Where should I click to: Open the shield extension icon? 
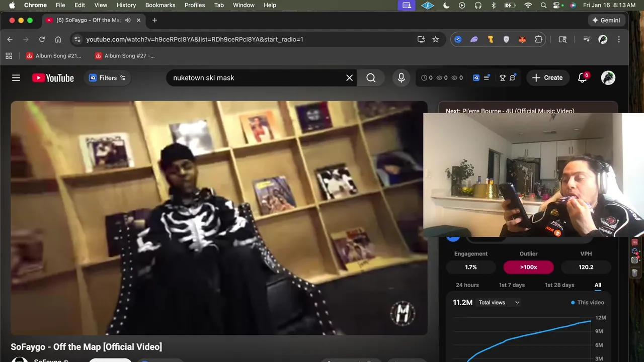[506, 39]
